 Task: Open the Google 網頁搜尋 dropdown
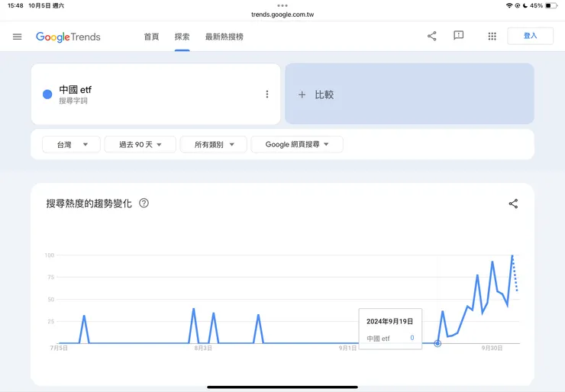coord(297,144)
